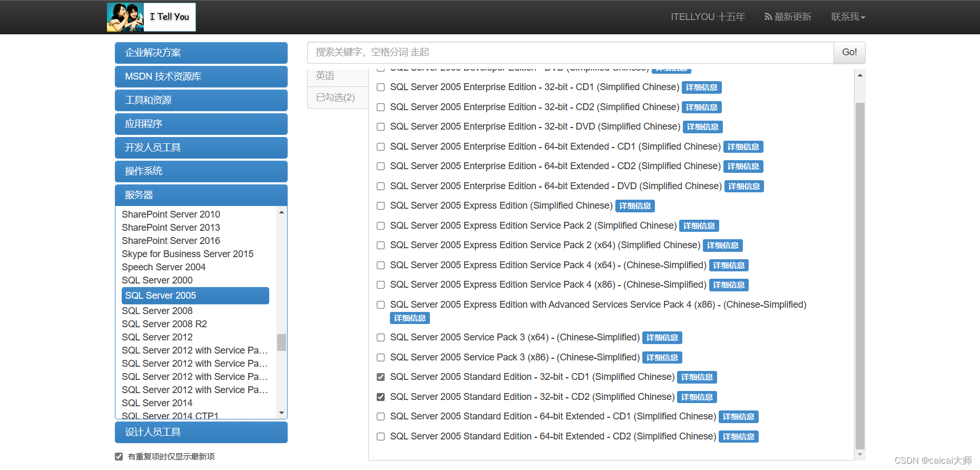
Task: Check Enterprise Edition 32-bit DVD checkbox
Action: (380, 127)
